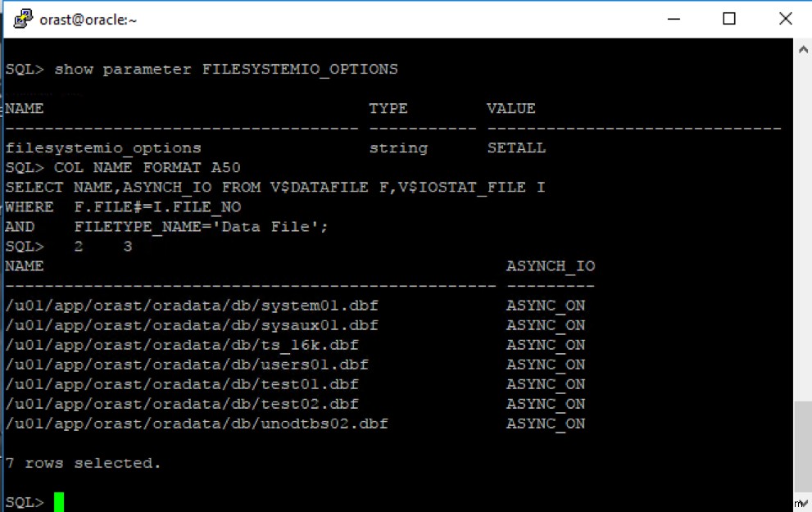Click the sysaux01.dbf file path
Screen dimensions: 812x512
[192, 325]
